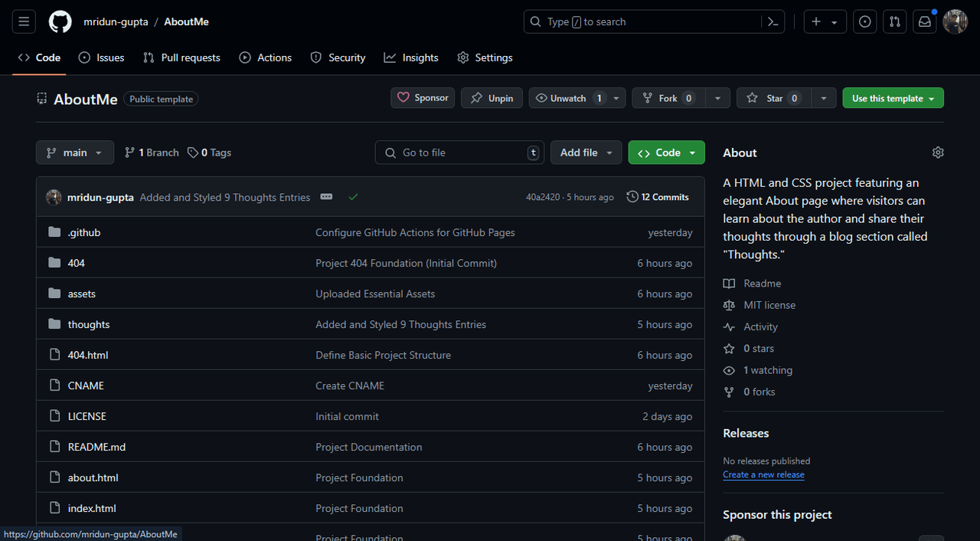Open the notifications inbox

pos(925,22)
